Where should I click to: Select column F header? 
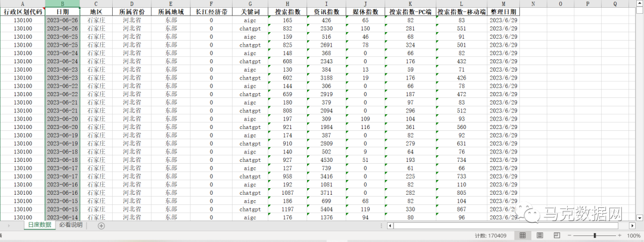(211, 4)
